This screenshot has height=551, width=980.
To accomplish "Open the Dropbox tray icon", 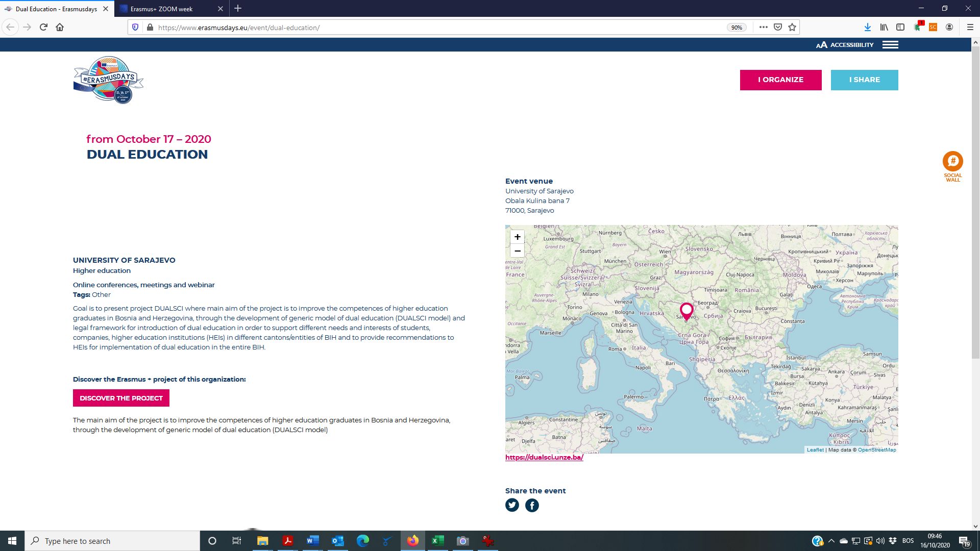I will pos(893,541).
